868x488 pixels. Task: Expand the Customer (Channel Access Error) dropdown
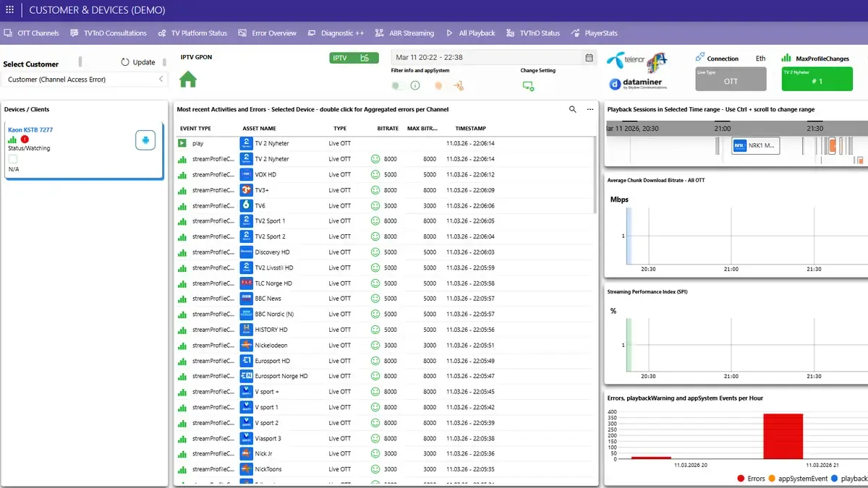pyautogui.click(x=85, y=80)
